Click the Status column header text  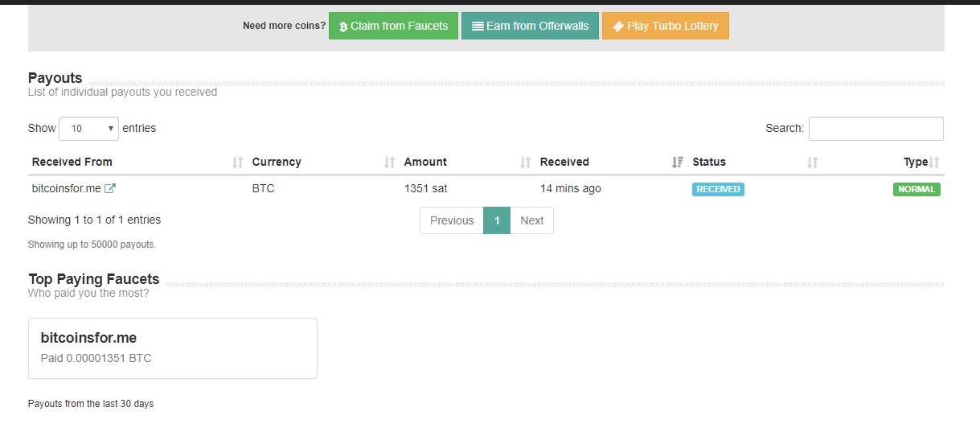tap(709, 162)
